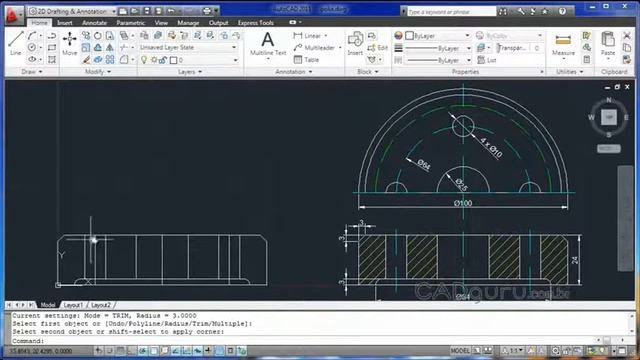Expand the Draw panel

coord(32,72)
